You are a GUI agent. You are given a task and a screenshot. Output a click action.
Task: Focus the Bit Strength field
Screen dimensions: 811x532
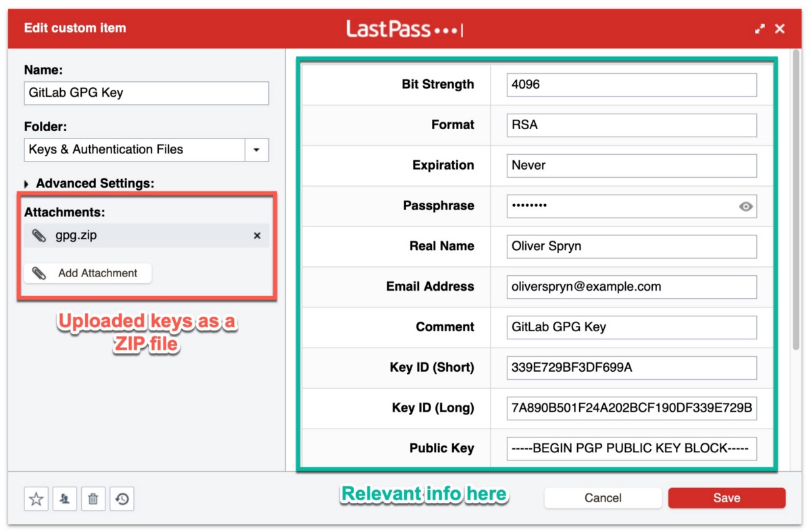pos(631,84)
